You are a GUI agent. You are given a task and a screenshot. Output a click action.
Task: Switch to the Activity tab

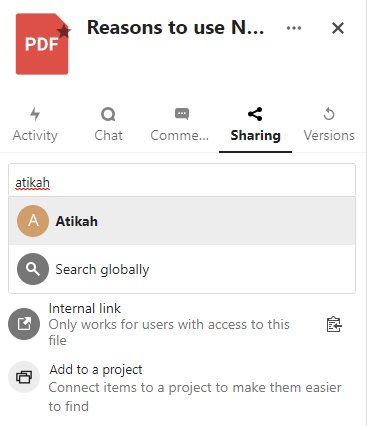[35, 125]
